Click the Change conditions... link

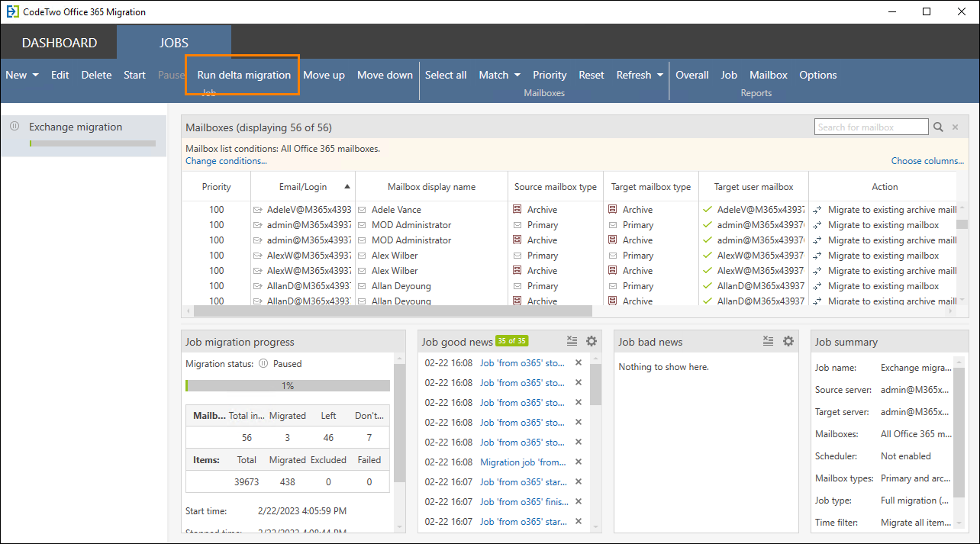pyautogui.click(x=226, y=161)
